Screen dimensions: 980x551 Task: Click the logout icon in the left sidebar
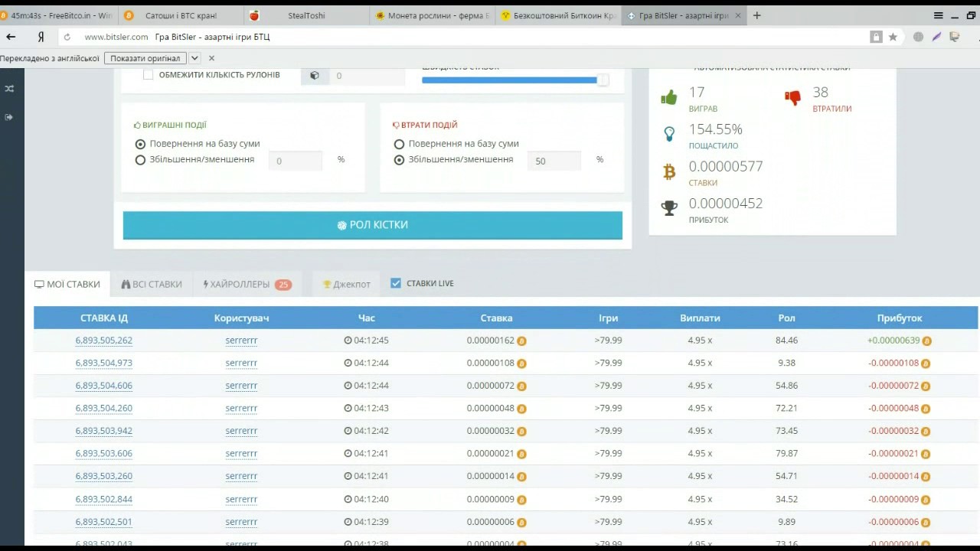pyautogui.click(x=9, y=117)
